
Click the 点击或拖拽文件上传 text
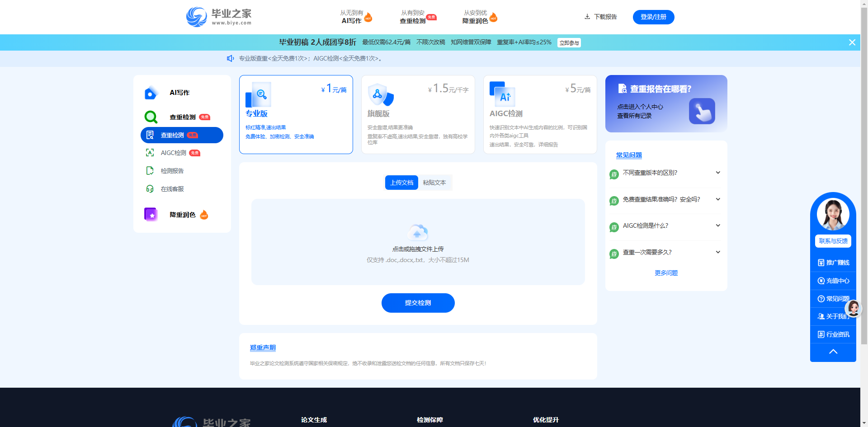coord(418,249)
